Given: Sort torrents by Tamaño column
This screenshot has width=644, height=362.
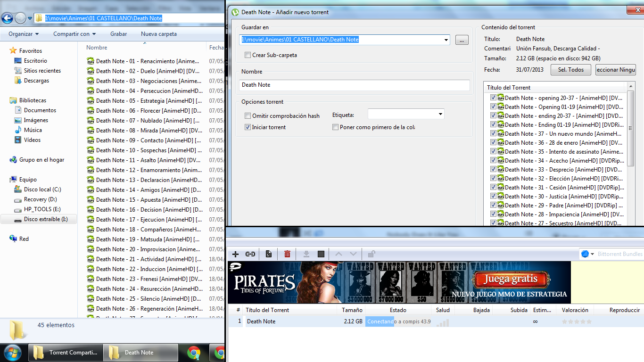Looking at the screenshot, I should [352, 310].
